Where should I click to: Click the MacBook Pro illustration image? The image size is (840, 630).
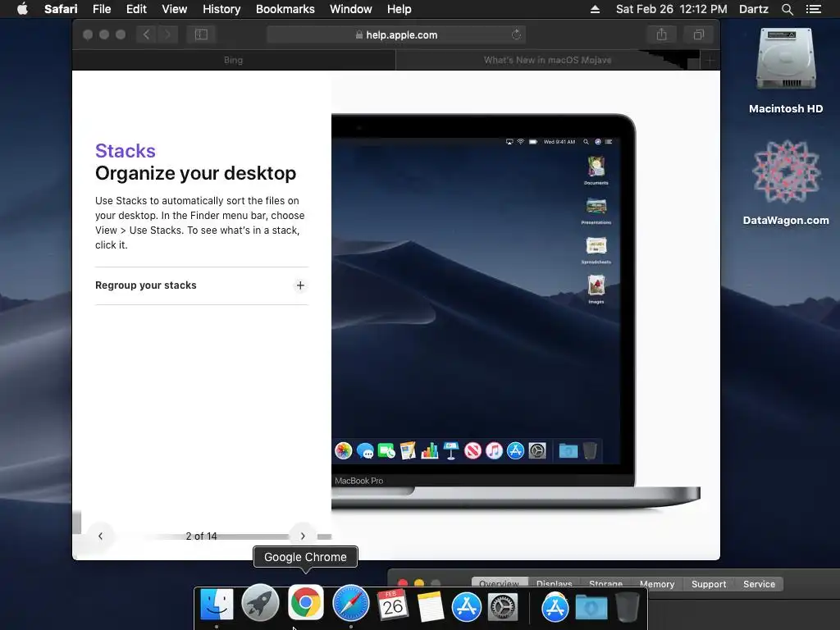515,311
